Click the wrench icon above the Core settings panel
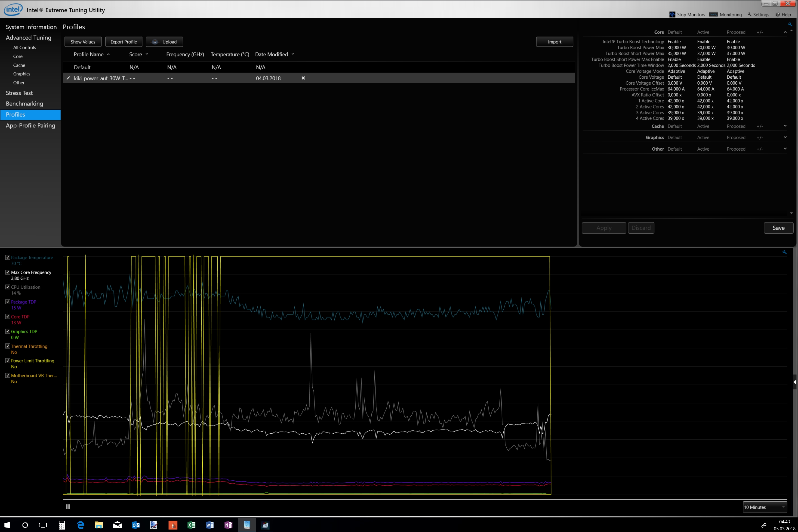The image size is (798, 532). (790, 24)
